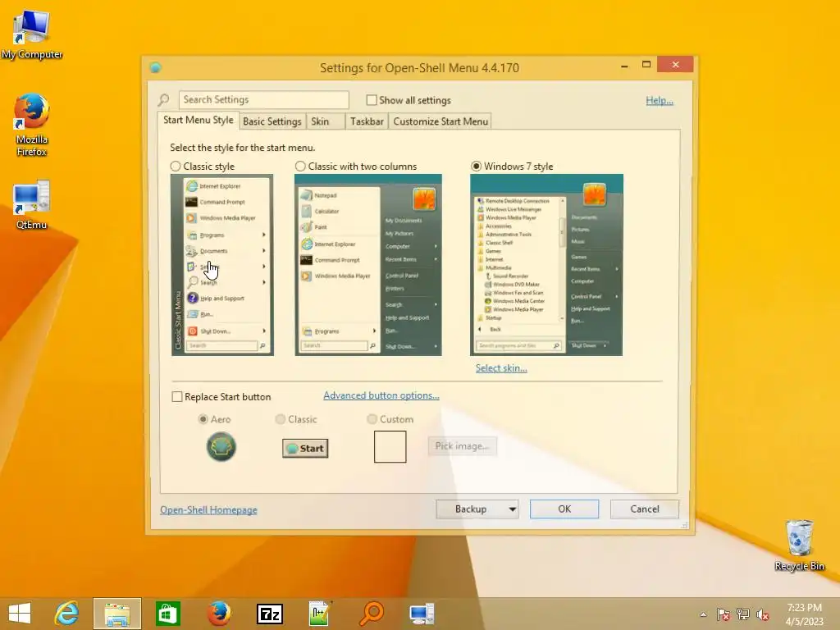Click the Classic Start button image
Viewport: 840px width, 630px height.
(305, 449)
